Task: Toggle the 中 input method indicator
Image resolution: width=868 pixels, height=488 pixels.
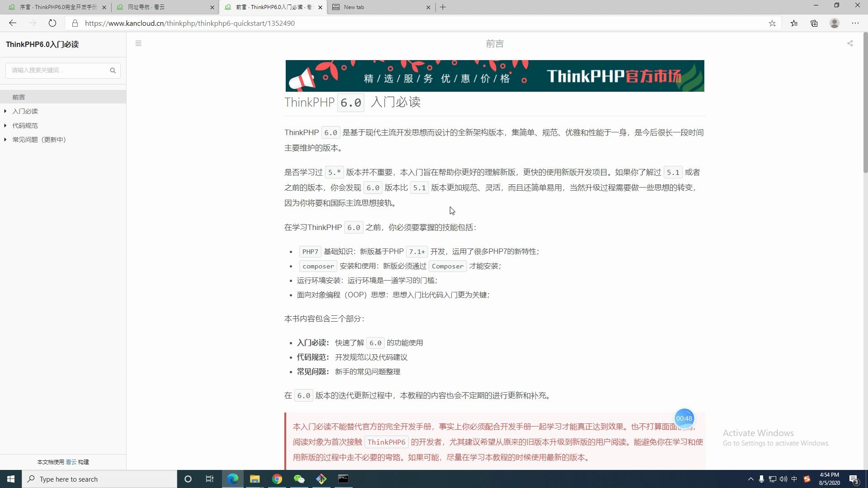Action: click(794, 479)
